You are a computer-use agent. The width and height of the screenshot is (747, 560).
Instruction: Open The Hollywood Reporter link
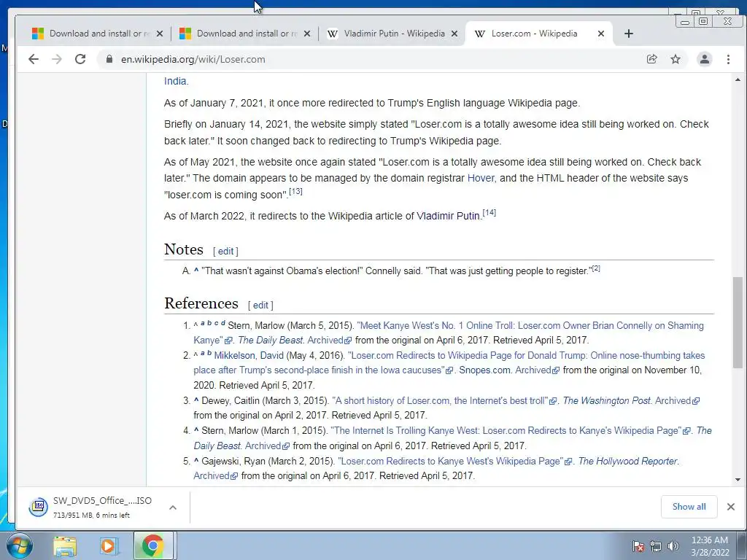coord(627,461)
